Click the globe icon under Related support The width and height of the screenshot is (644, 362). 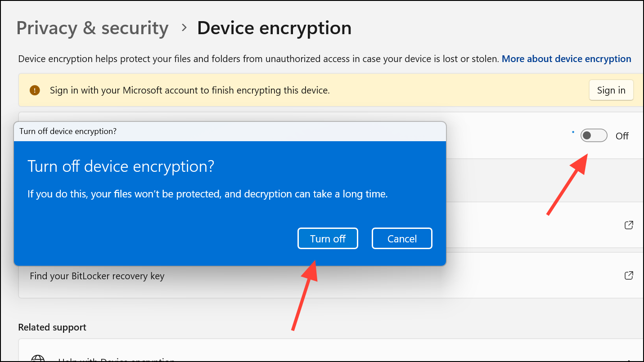point(38,358)
